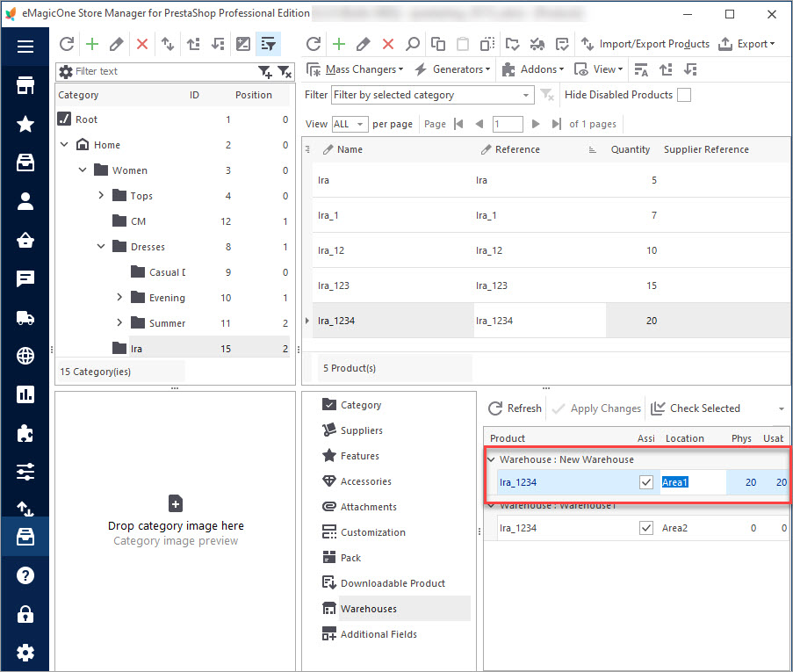Expand the Summer category node
Viewport: 793px width, 672px height.
pyautogui.click(x=119, y=322)
